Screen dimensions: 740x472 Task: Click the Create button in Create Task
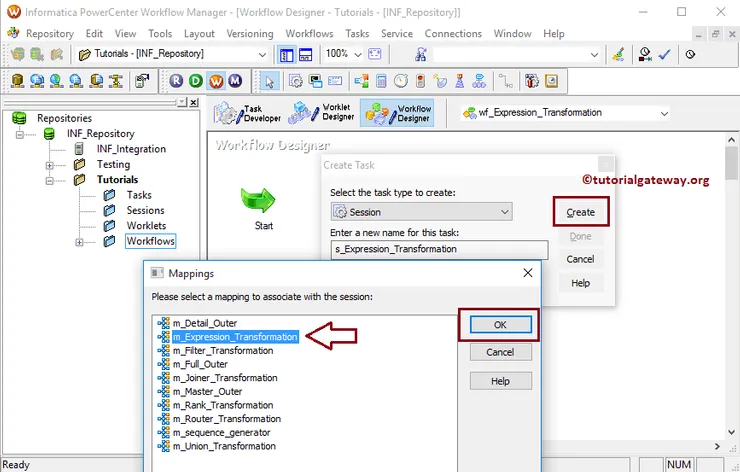pos(580,212)
